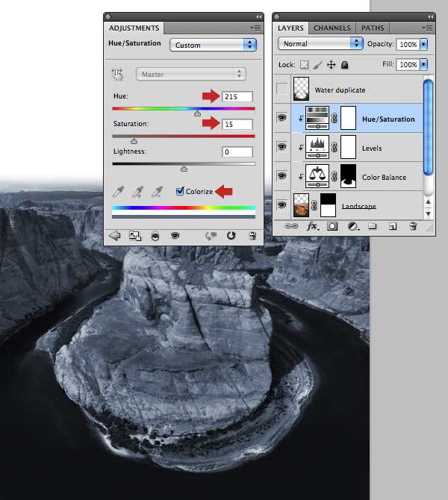
Task: Create a new group folder icon
Action: coord(372,226)
